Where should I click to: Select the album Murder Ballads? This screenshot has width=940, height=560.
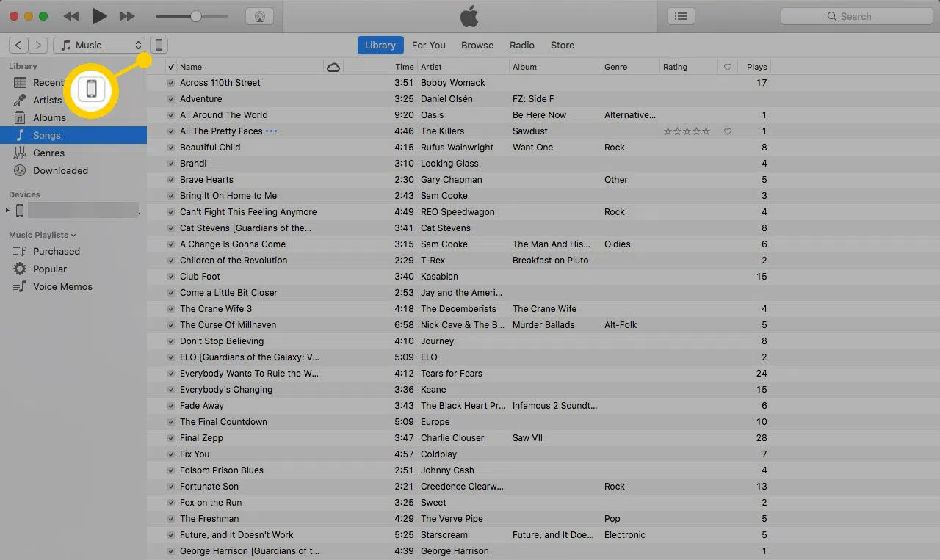click(x=543, y=325)
